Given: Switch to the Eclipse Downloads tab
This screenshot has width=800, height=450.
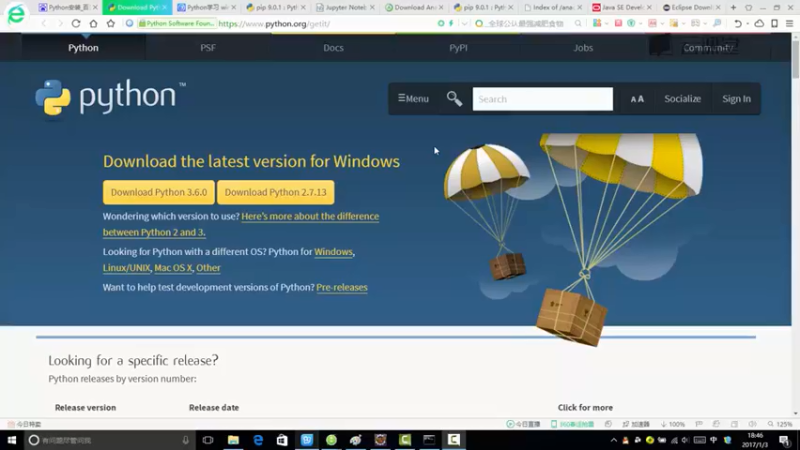Looking at the screenshot, I should pos(689,7).
